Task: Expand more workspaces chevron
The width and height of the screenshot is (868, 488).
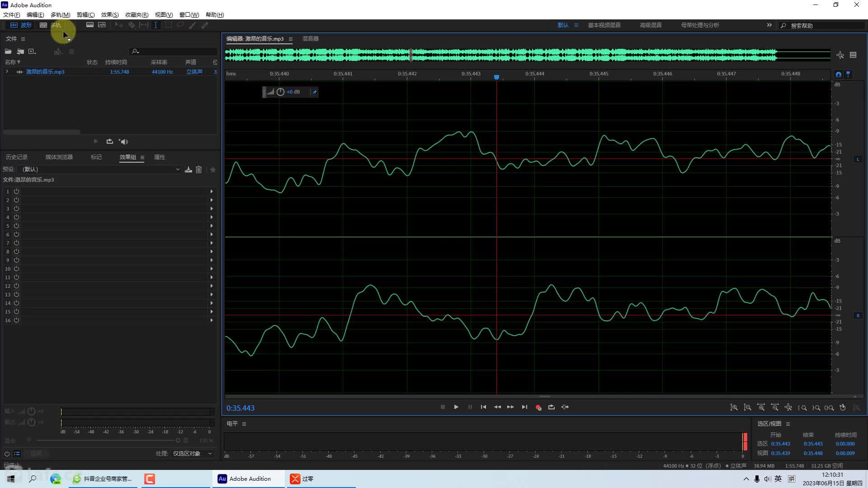Action: pyautogui.click(x=769, y=25)
